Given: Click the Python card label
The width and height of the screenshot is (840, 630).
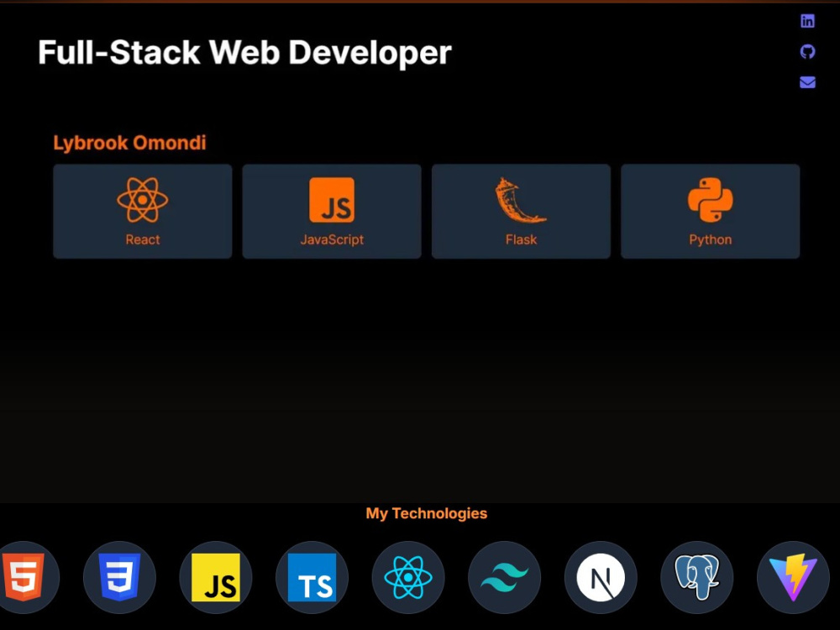Looking at the screenshot, I should [x=711, y=239].
